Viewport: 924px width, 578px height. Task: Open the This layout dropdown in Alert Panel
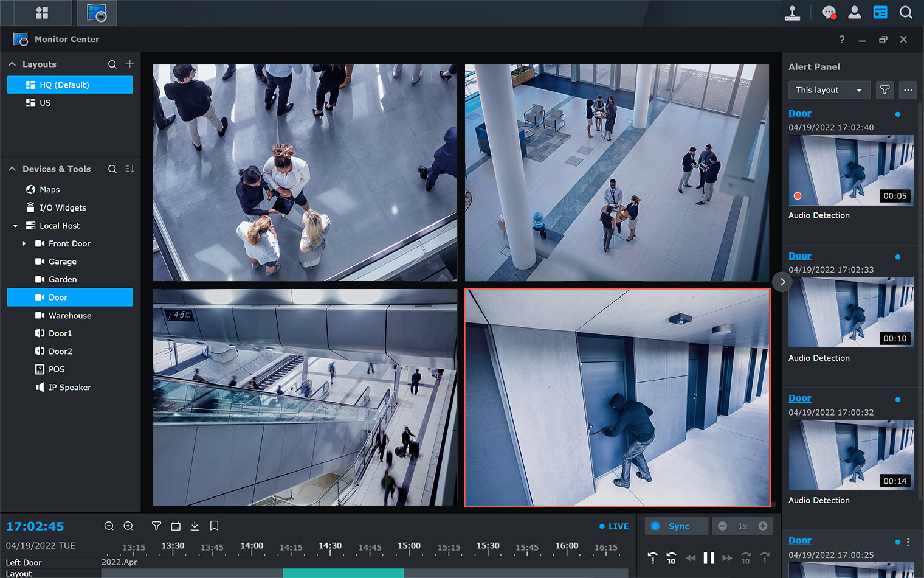tap(829, 89)
